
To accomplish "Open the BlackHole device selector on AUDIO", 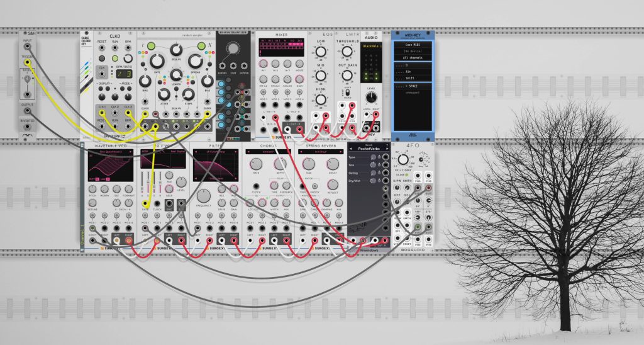I will click(371, 45).
